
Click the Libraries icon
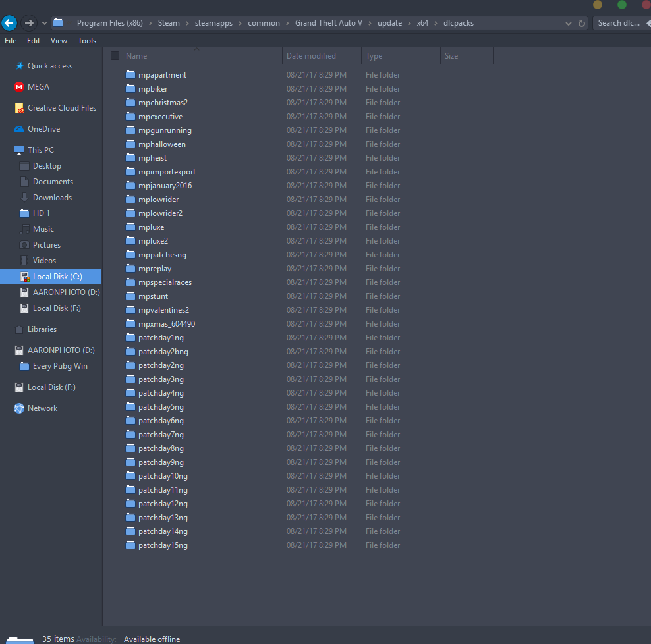(19, 329)
